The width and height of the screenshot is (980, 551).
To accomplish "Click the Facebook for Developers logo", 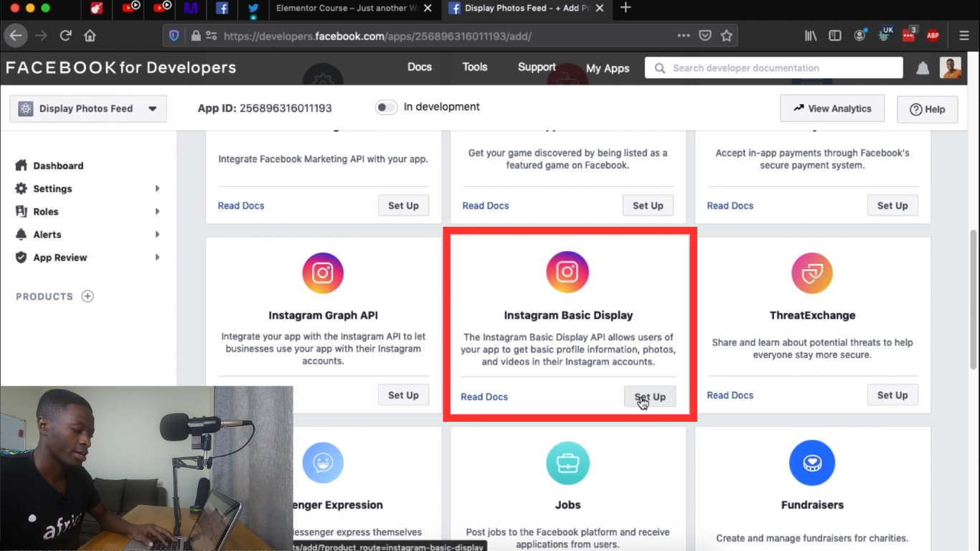I will (x=121, y=68).
